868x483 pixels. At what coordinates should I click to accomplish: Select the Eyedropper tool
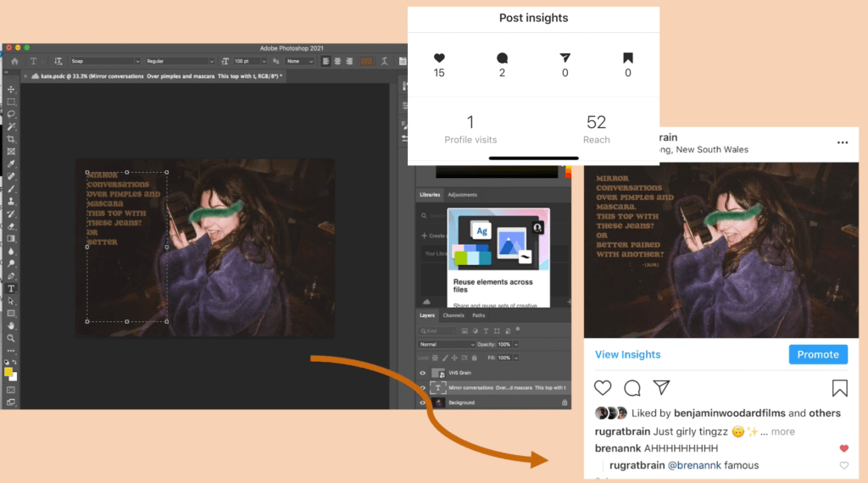coord(11,164)
